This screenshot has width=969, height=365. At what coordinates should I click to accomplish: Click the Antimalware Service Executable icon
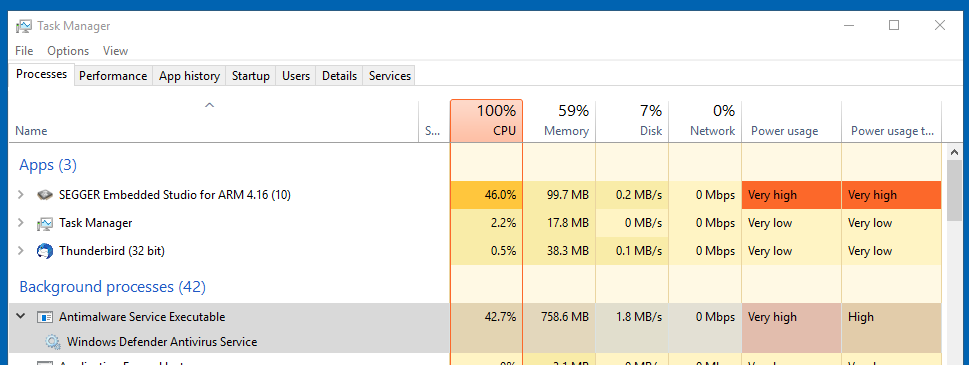(45, 317)
